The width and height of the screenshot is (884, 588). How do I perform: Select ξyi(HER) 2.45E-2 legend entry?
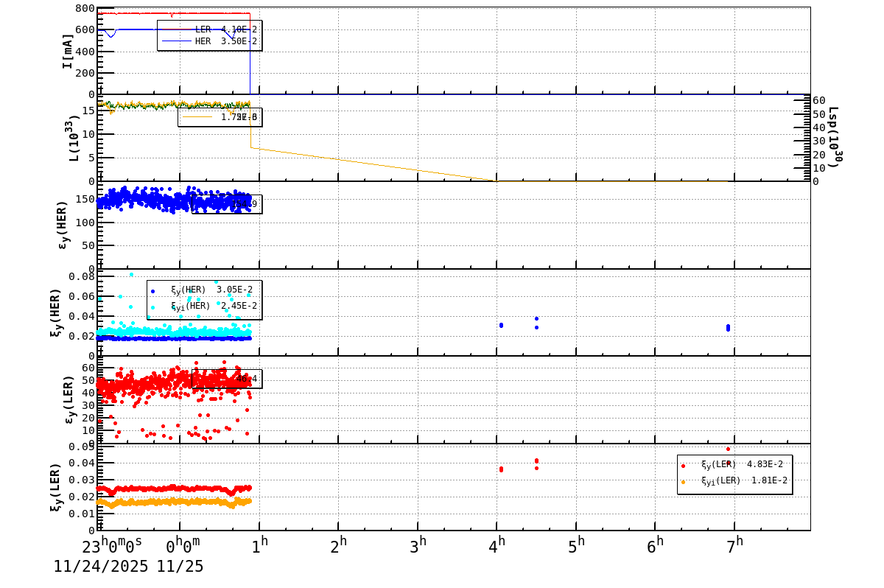tap(203, 306)
